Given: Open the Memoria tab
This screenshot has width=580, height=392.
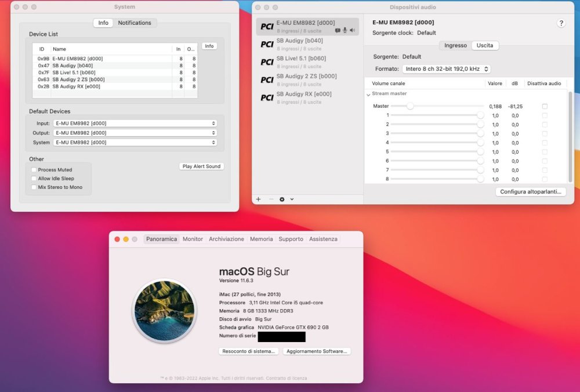Looking at the screenshot, I should 261,239.
